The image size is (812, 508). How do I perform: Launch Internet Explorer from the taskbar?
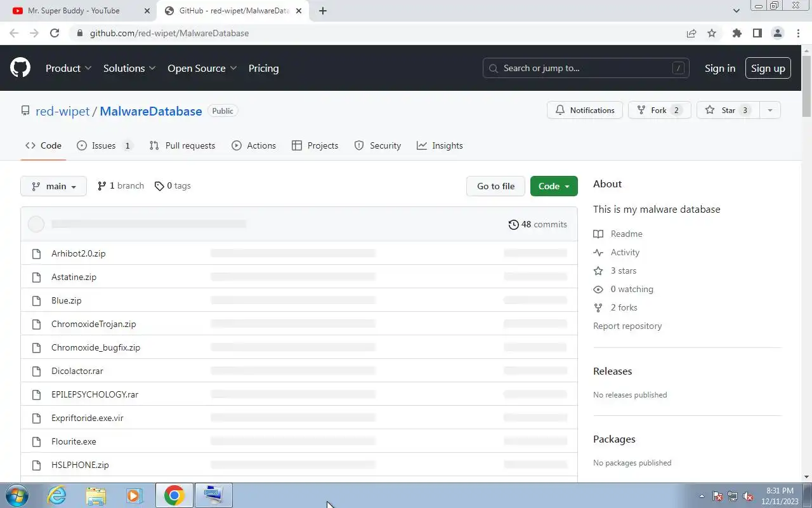click(57, 495)
